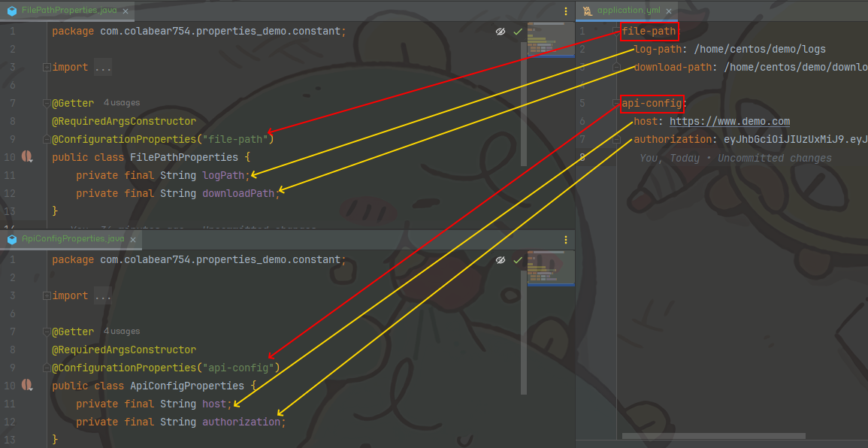
Task: Toggle reader mode eye in FilePathProperties editor
Action: (501, 32)
